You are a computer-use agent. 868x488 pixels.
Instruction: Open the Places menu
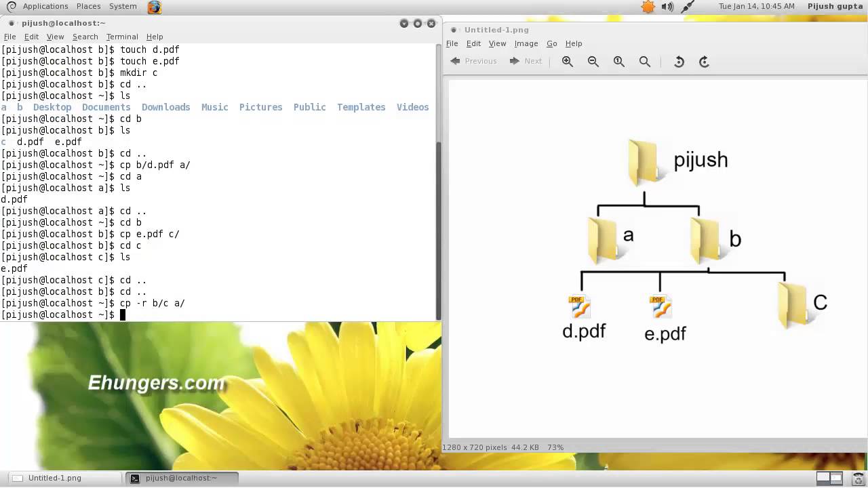89,6
